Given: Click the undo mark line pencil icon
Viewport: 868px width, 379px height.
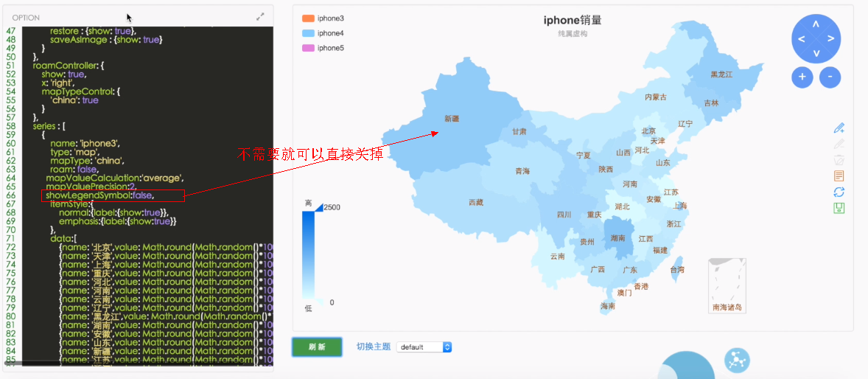Looking at the screenshot, I should click(x=839, y=144).
